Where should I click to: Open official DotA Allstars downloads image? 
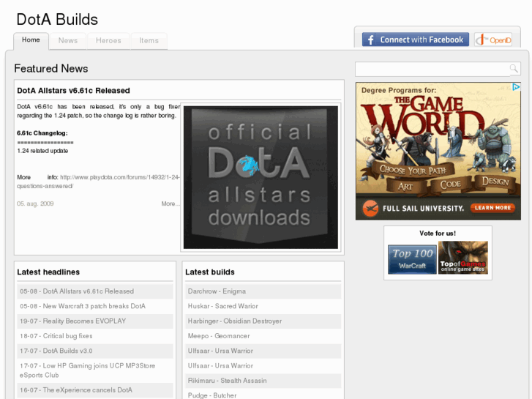[x=261, y=177]
